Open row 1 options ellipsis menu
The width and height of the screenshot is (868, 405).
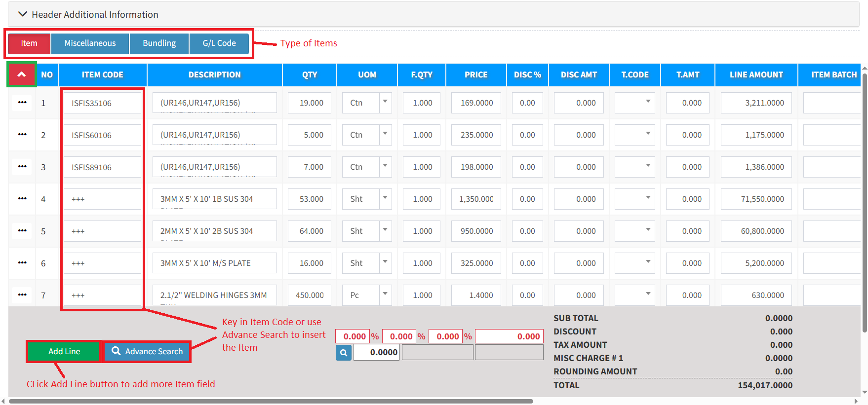click(x=22, y=103)
